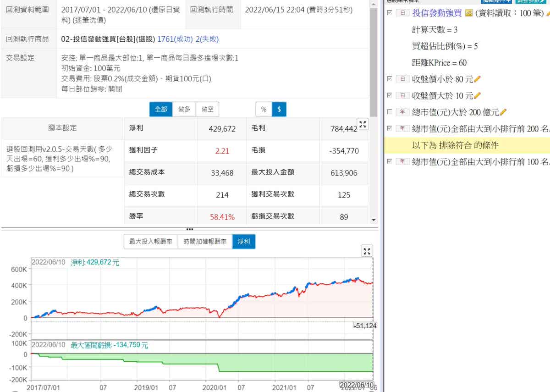550x392 pixels.
Task: Enable the 總市值(元)大於 200 億元 checkbox
Action: [x=390, y=112]
